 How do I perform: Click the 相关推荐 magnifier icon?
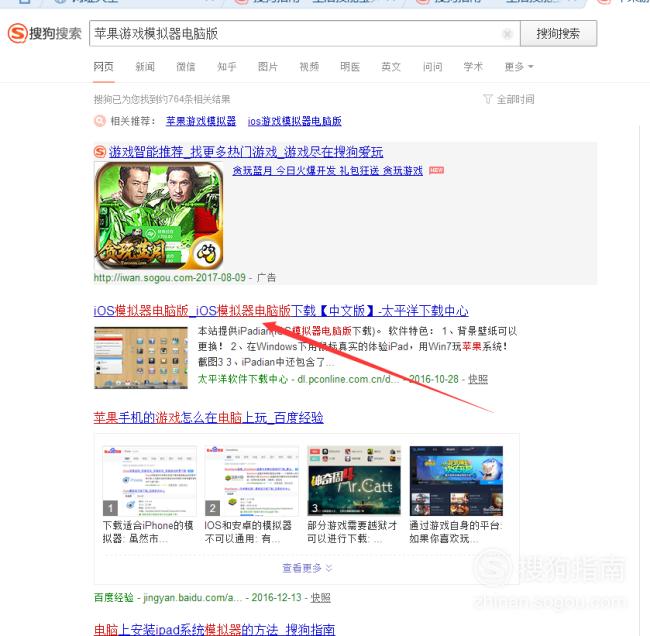point(100,121)
